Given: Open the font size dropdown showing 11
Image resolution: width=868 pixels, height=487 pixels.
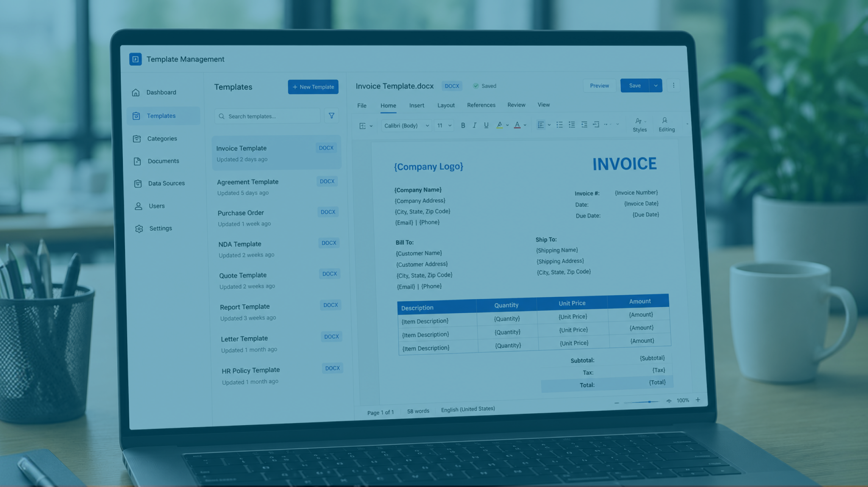Looking at the screenshot, I should (x=444, y=125).
